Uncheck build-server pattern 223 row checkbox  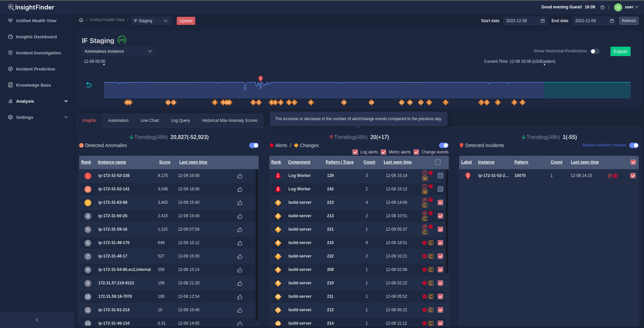point(440,202)
